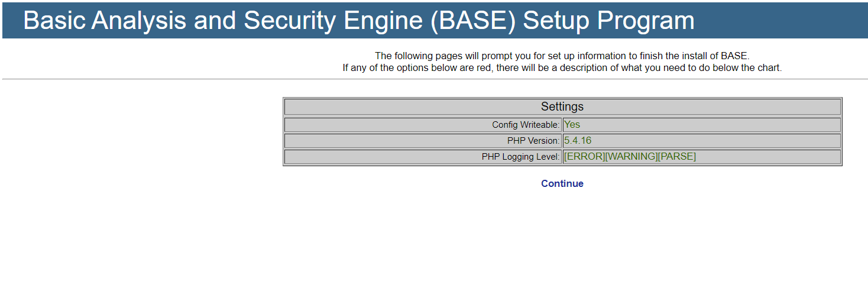Screen dimensions: 868x291
Task: Click the horizontal divider line below the intro
Action: coord(435,79)
